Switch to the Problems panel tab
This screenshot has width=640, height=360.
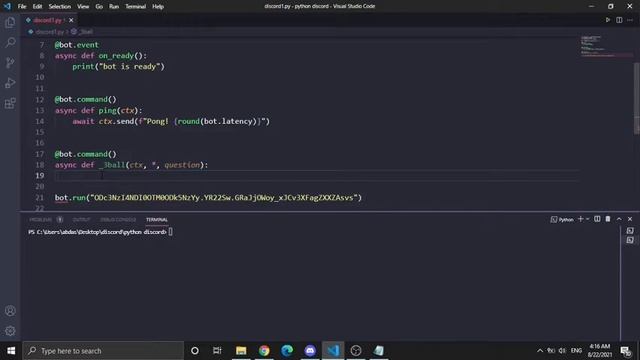pos(40,220)
